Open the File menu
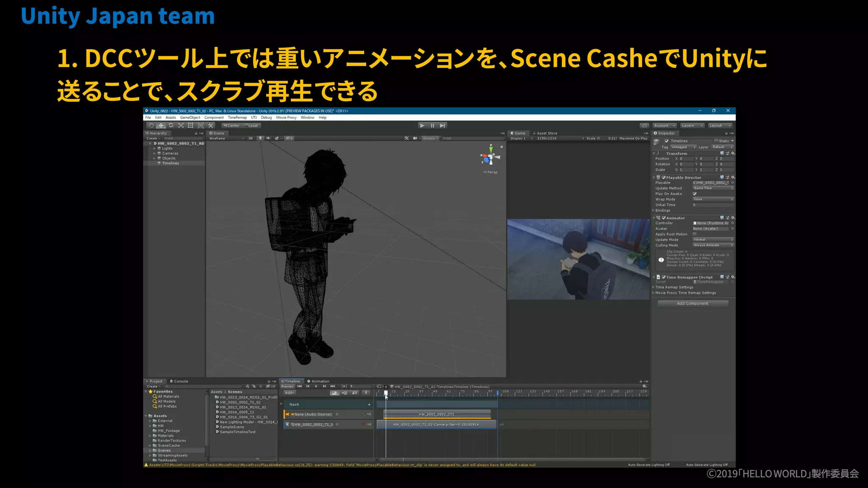The width and height of the screenshot is (868, 488). (148, 118)
